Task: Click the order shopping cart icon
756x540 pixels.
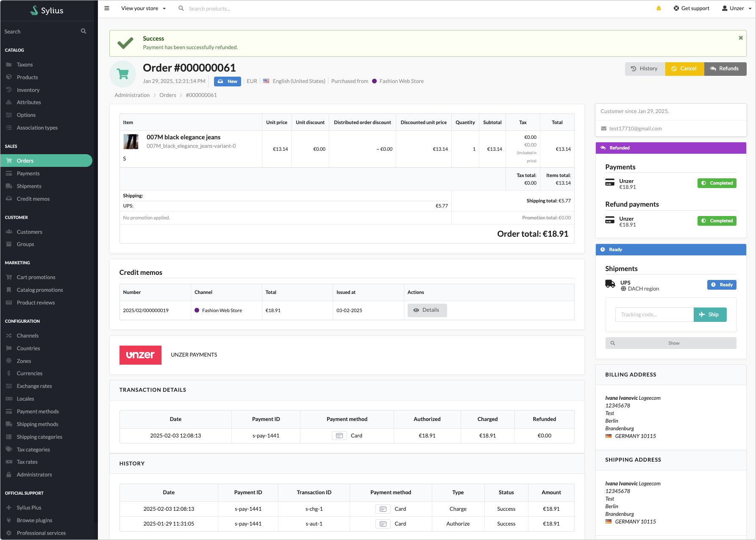Action: [x=123, y=74]
